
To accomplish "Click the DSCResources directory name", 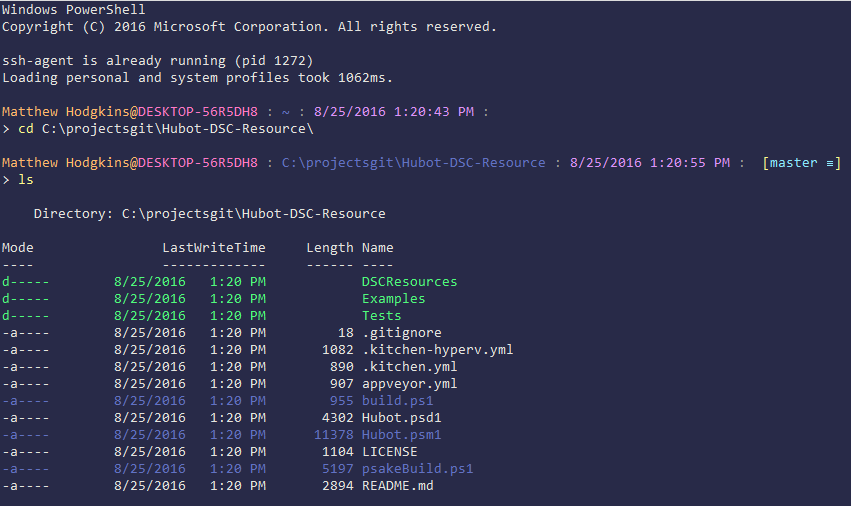I will (x=409, y=282).
